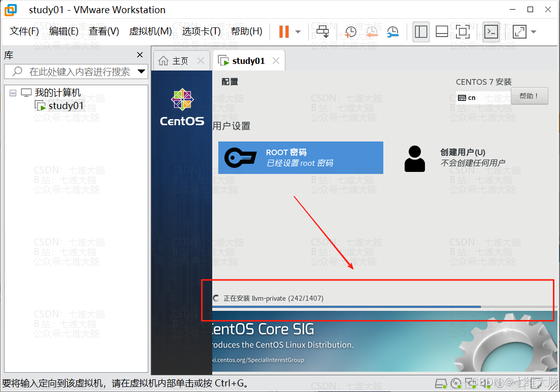Viewport: 560px width, 392px height.
Task: Close the 库 library panel
Action: 140,55
